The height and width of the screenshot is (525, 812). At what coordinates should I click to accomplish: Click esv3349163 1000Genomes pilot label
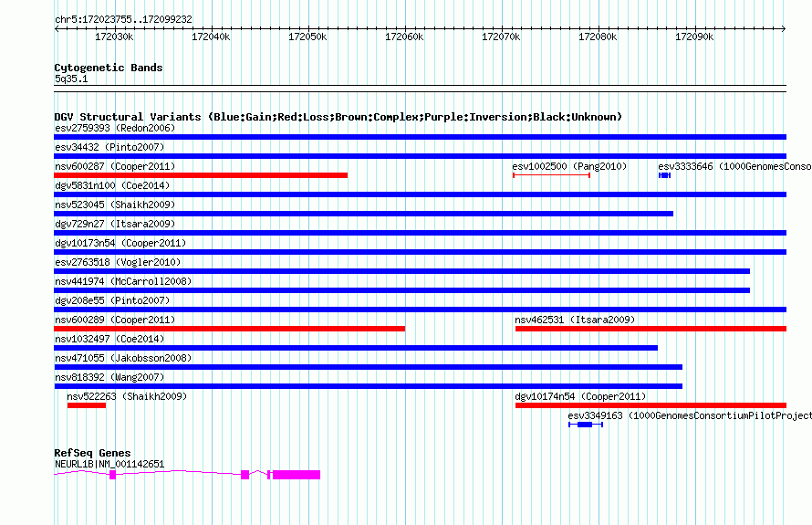690,415
